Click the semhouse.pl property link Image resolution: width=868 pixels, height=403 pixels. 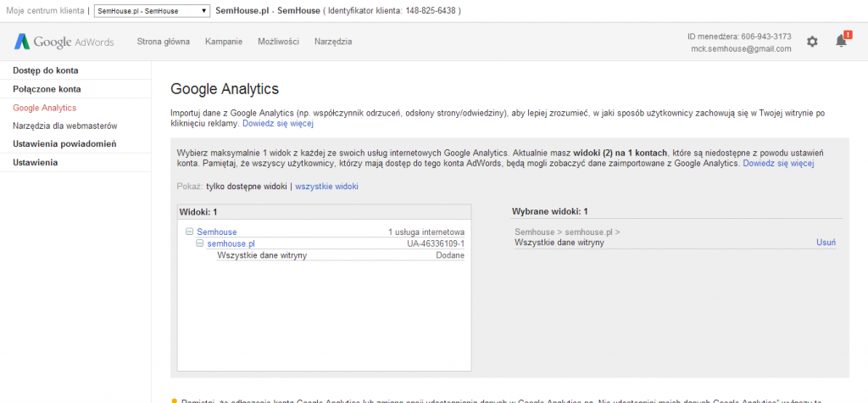231,243
